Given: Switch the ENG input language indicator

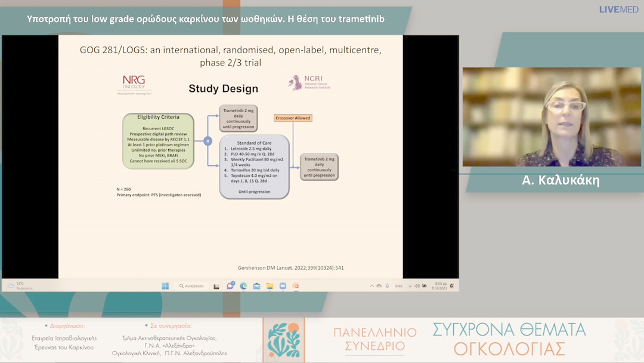Looking at the screenshot, I should pyautogui.click(x=399, y=286).
